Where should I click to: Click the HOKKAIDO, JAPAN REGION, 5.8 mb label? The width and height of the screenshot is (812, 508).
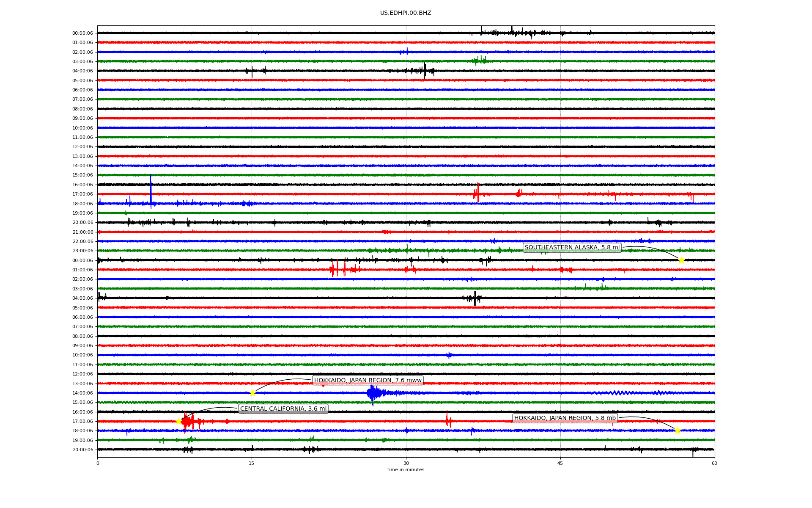coord(565,418)
